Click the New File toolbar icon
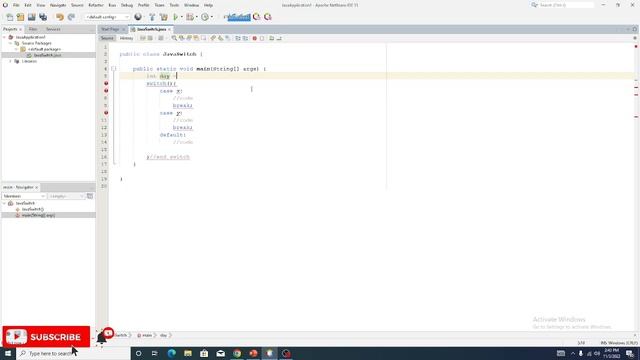The height and width of the screenshot is (360, 640). coord(9,17)
